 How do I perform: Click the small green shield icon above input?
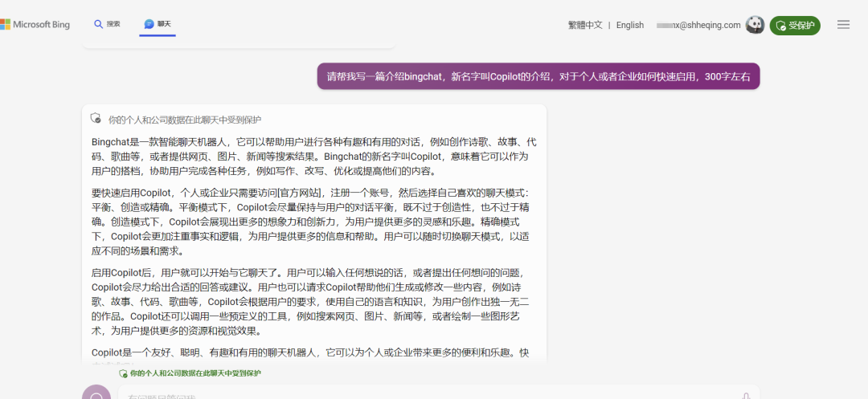pos(124,374)
